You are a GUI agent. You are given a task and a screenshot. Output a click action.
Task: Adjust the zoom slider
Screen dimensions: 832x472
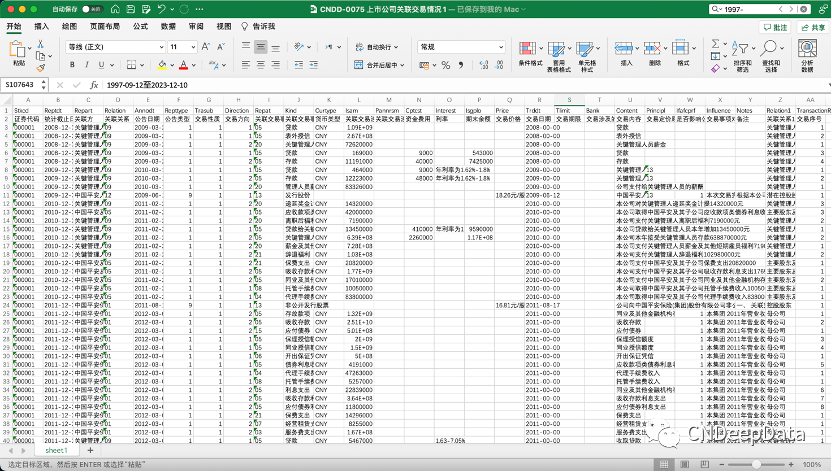pos(756,464)
